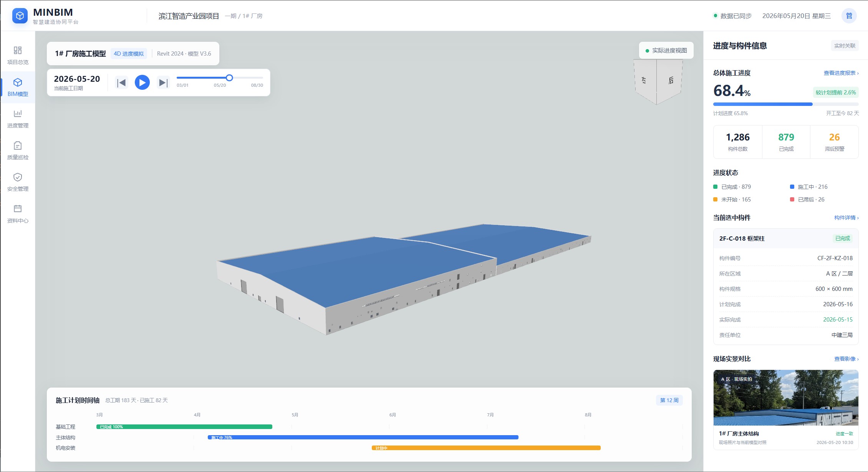The height and width of the screenshot is (472, 868).
Task: Open the A 区 site photo thumbnail
Action: tap(786, 398)
